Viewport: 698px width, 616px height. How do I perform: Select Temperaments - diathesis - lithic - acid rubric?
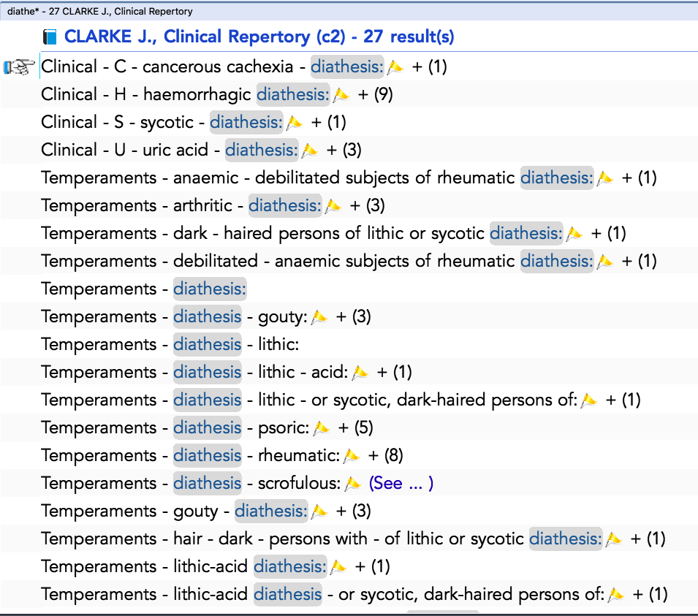[x=194, y=372]
